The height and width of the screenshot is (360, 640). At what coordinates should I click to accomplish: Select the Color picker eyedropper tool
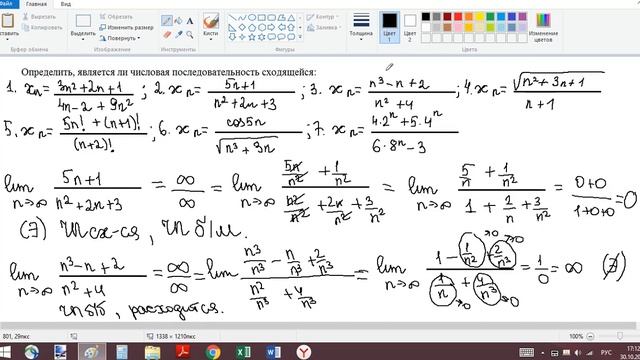pos(178,35)
